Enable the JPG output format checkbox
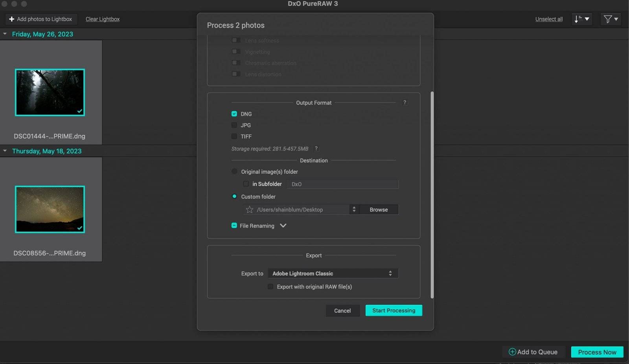The width and height of the screenshot is (629, 364). coord(234,125)
